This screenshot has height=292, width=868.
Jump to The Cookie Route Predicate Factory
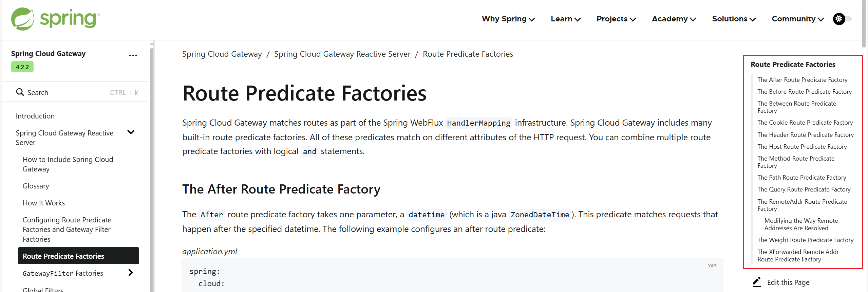pyautogui.click(x=805, y=123)
